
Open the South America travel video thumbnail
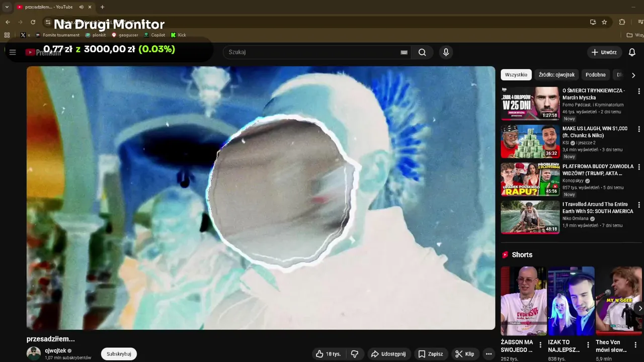tap(530, 217)
